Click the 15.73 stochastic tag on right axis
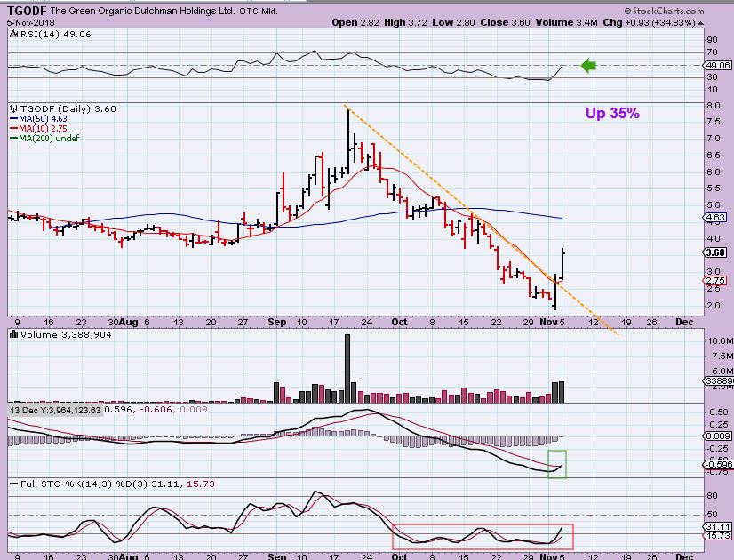This screenshot has height=560, width=734. click(x=718, y=536)
